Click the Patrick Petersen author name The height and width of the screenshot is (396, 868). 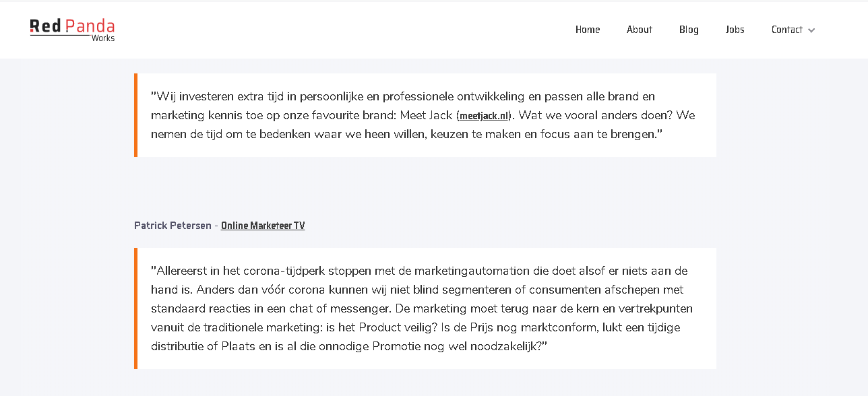pyautogui.click(x=173, y=226)
